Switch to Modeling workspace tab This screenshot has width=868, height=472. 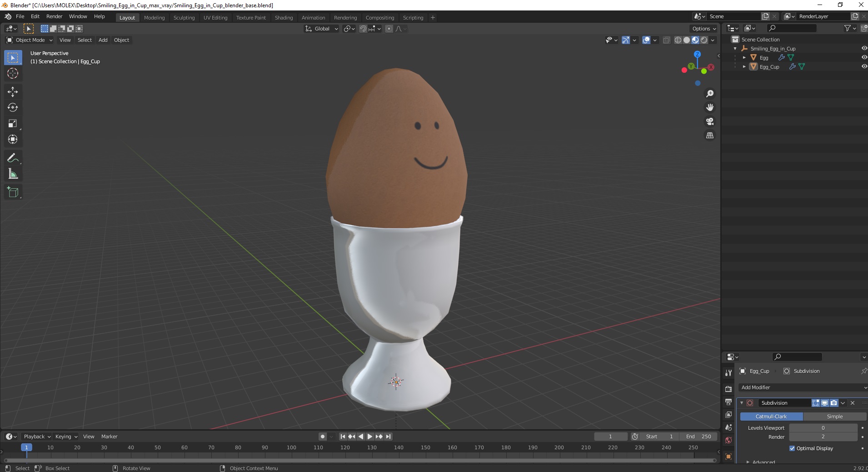coord(154,18)
